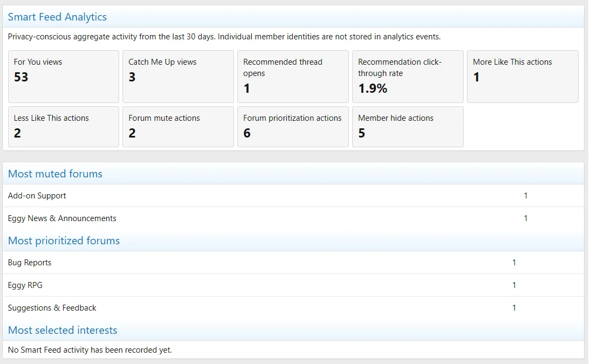591x364 pixels.
Task: Select the Member hide actions card
Action: point(408,127)
